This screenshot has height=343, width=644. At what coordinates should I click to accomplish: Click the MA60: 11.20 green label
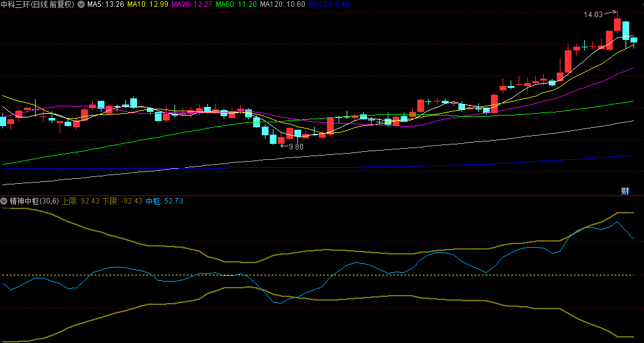(236, 4)
